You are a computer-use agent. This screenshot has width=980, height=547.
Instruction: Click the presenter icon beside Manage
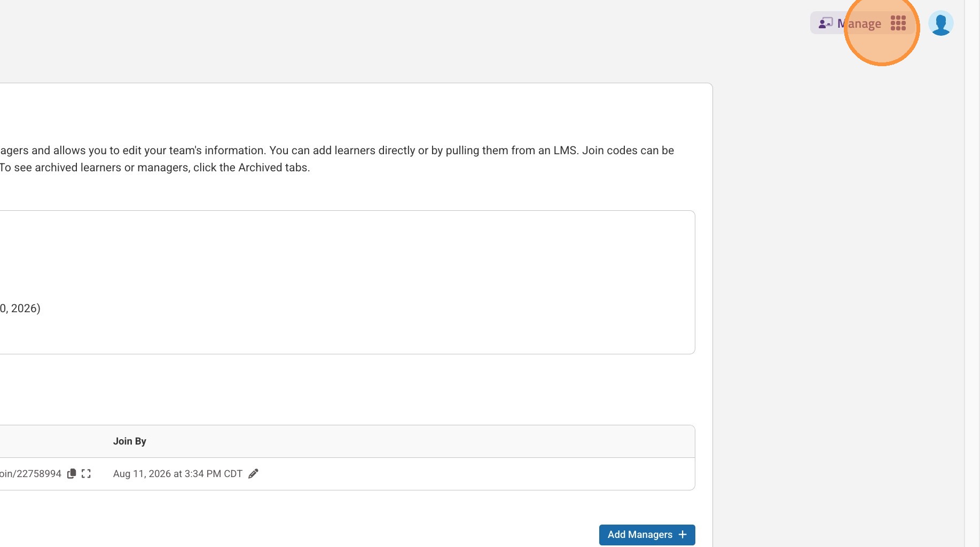tap(826, 23)
